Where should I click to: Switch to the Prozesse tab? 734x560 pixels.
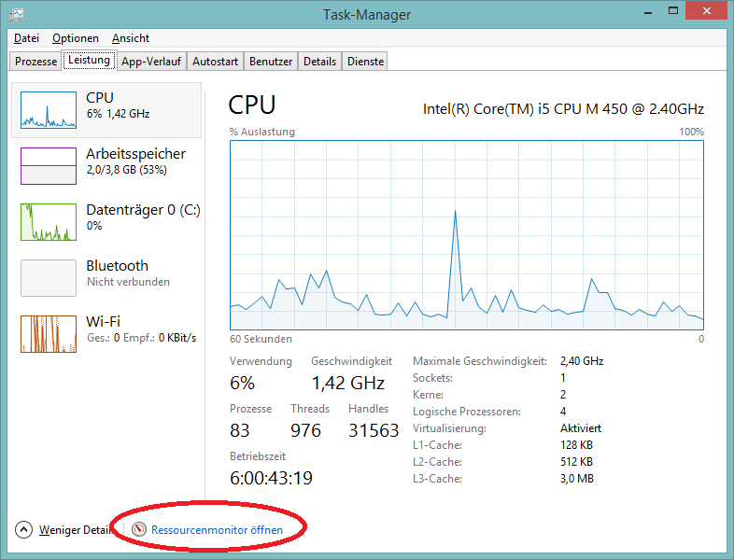coord(36,62)
